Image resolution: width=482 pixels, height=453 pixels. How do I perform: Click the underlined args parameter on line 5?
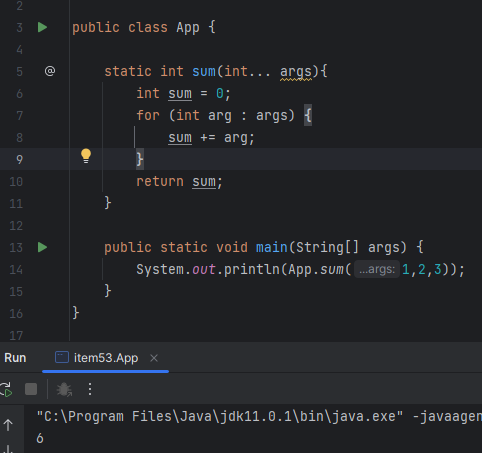296,72
